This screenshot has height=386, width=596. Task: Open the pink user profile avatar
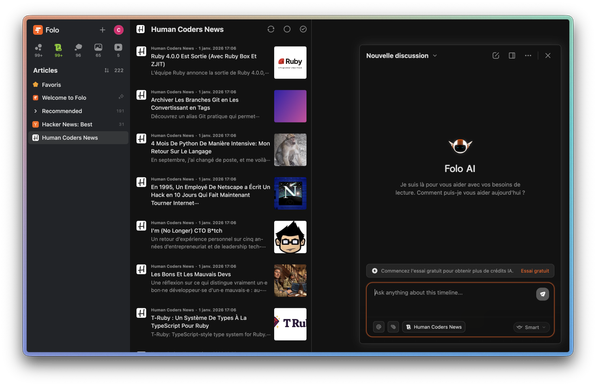[x=119, y=30]
